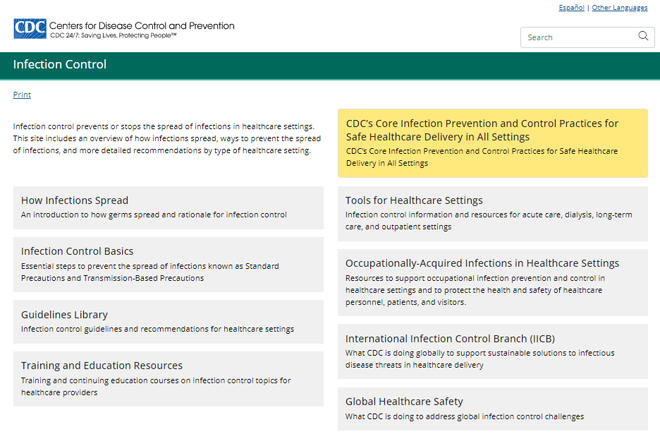Click the CDC logo icon
This screenshot has width=660, height=434.
[x=30, y=29]
